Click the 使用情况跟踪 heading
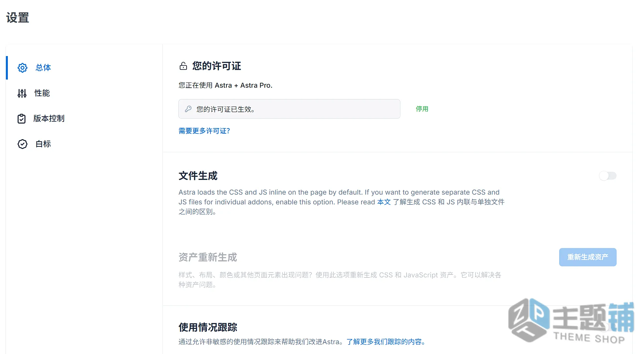The image size is (644, 354). 208,327
